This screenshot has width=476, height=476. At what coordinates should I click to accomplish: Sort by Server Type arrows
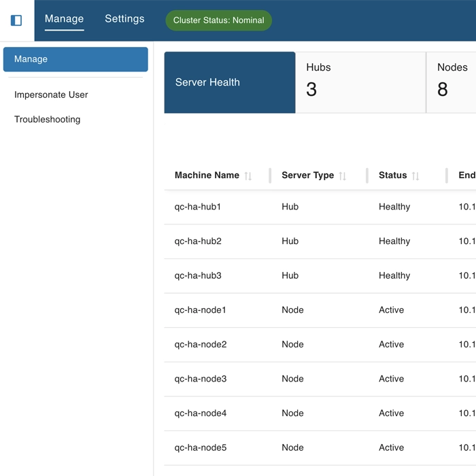pyautogui.click(x=343, y=175)
